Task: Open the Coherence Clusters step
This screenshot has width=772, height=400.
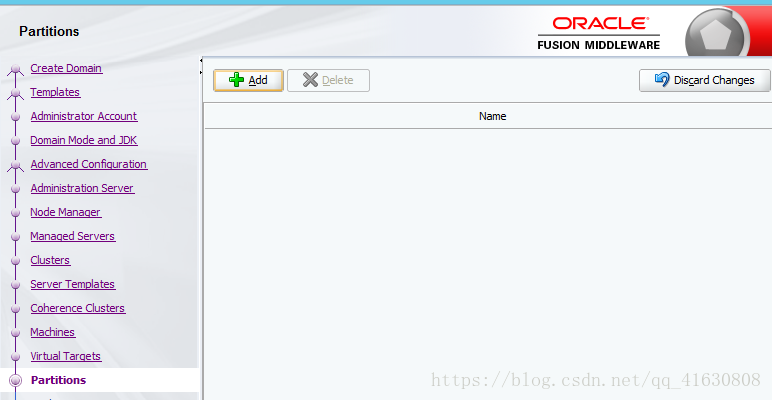Action: pos(78,308)
